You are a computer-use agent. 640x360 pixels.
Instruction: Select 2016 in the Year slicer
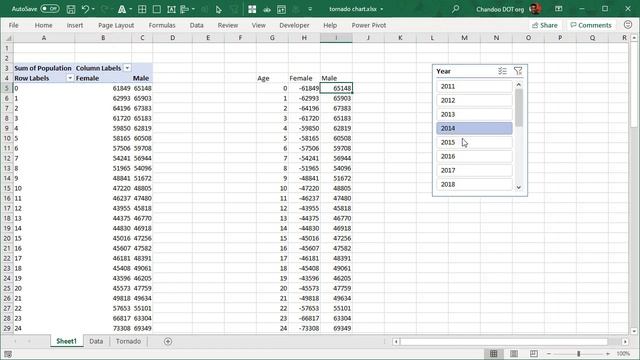click(474, 156)
